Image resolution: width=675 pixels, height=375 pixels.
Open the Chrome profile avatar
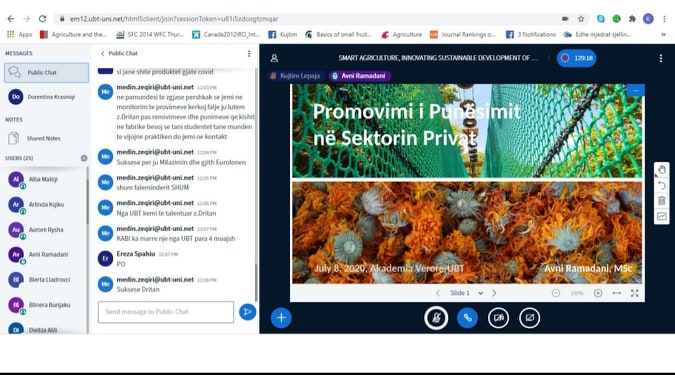click(x=648, y=19)
